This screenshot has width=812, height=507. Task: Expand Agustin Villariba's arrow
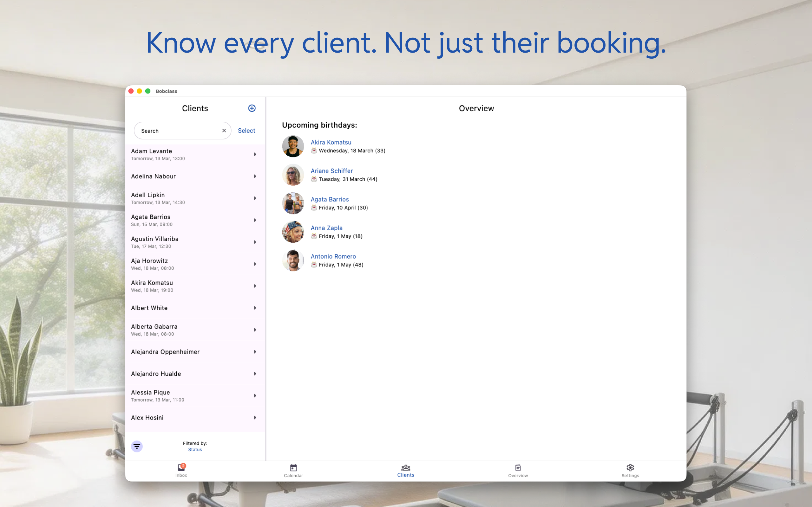(255, 242)
